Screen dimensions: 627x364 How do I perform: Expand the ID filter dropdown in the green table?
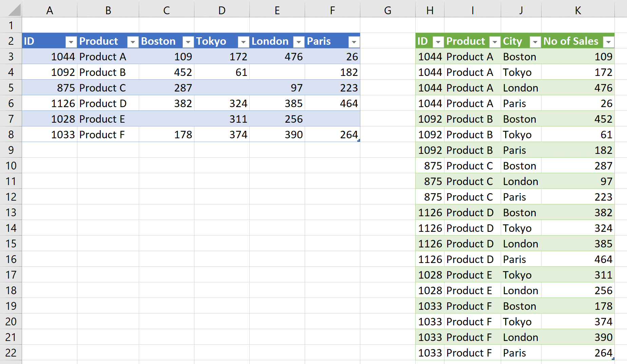[x=438, y=41]
